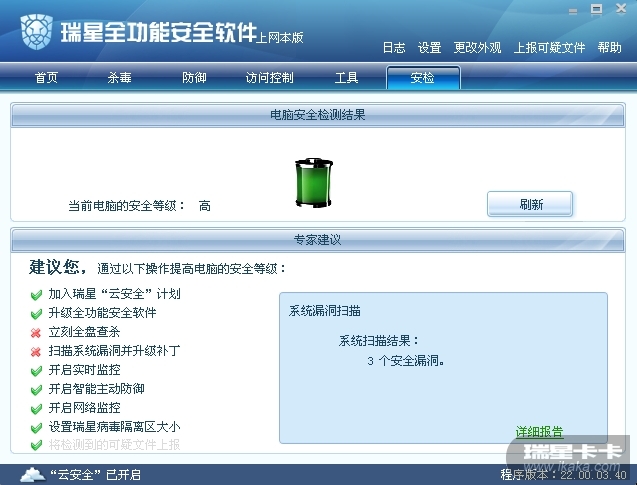Click green check beside 开启网络监控
The height and width of the screenshot is (485, 637).
pos(36,408)
